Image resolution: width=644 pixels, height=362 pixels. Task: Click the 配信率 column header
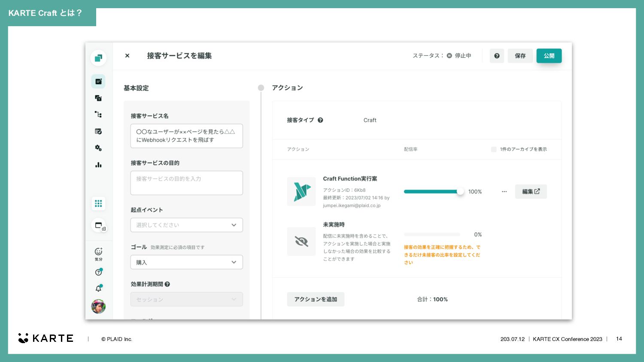click(x=411, y=149)
